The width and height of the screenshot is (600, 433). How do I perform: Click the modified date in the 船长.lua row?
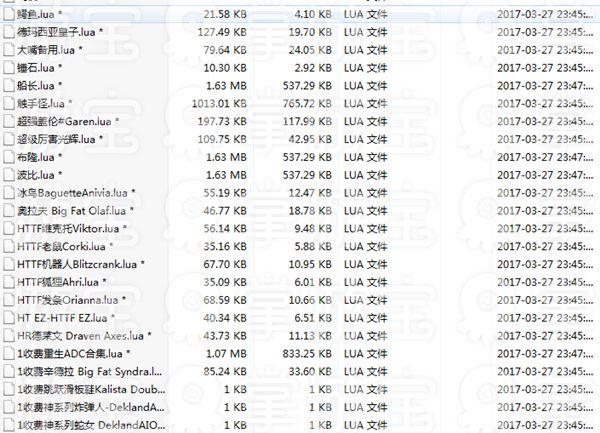[545, 86]
